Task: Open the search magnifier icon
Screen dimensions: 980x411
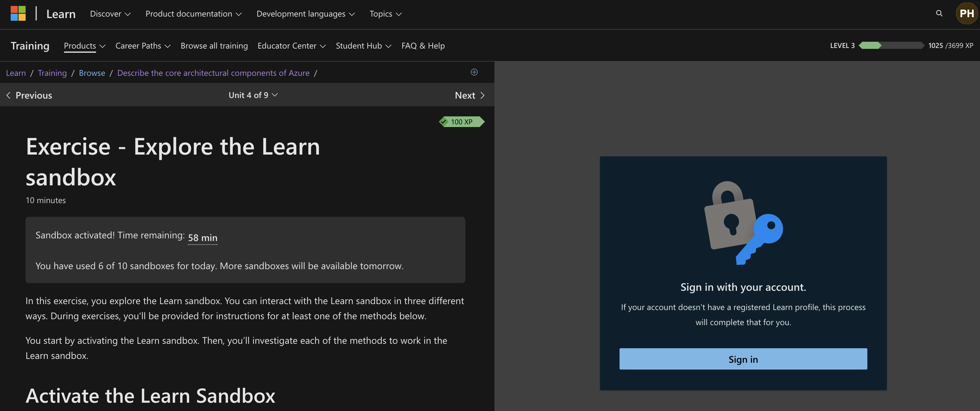Action: coord(939,14)
